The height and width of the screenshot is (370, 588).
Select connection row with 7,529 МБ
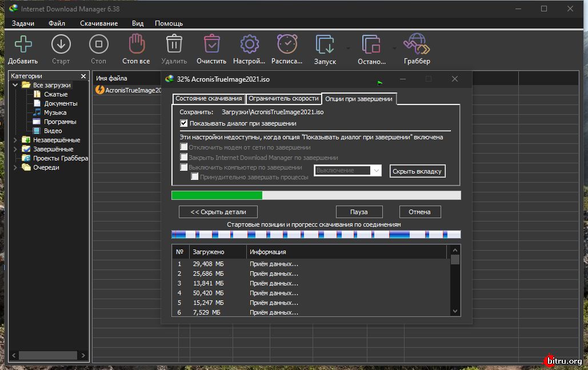coord(311,312)
